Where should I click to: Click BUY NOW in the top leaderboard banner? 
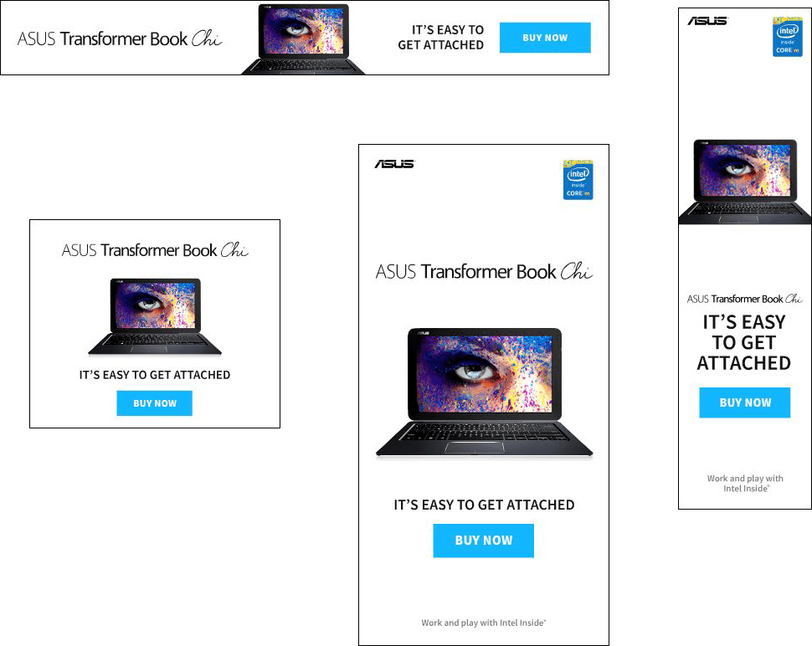[545, 38]
